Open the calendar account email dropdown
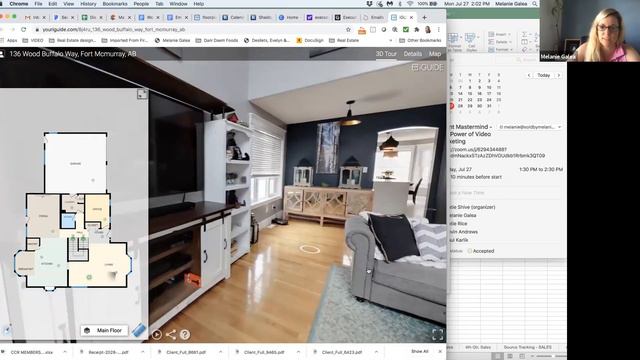640x360 pixels. (529, 127)
